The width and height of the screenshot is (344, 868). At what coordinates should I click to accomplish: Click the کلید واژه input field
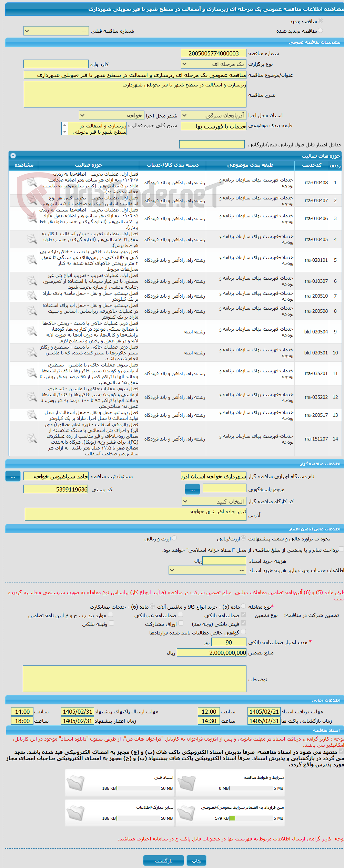(x=56, y=64)
